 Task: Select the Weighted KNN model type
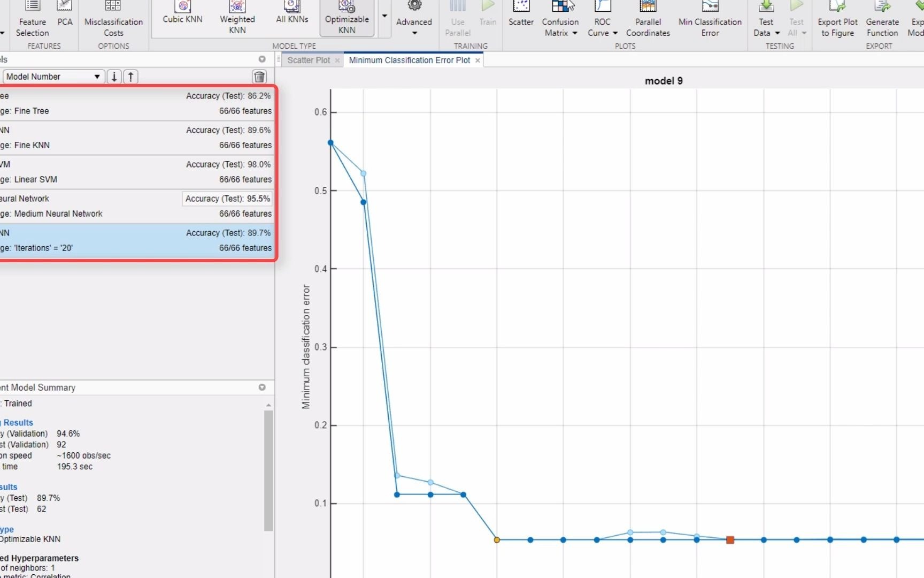tap(237, 16)
